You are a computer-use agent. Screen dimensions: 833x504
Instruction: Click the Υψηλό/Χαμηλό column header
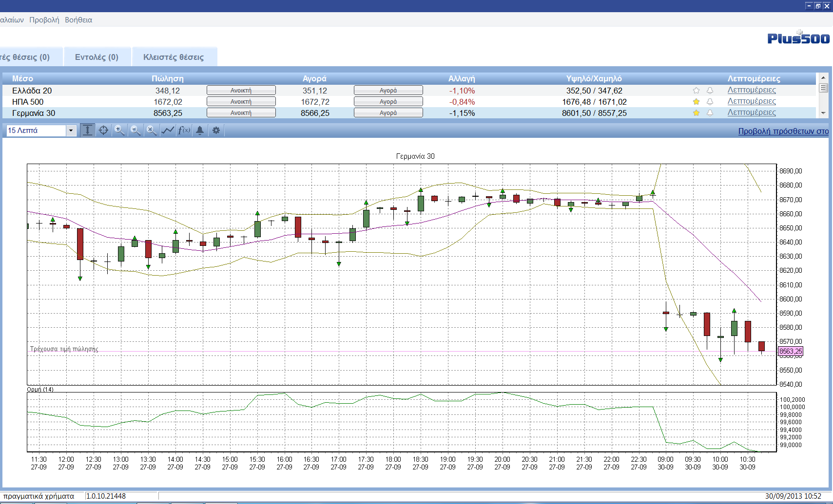pos(594,78)
